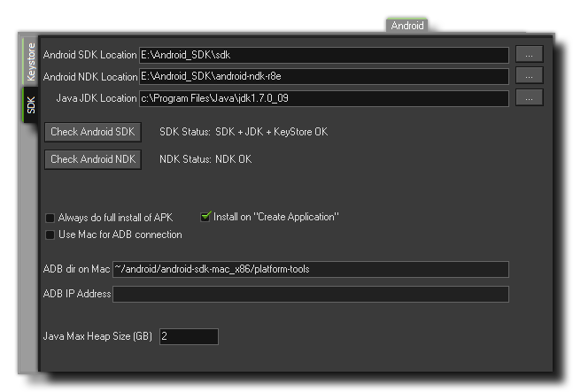The image size is (573, 392).
Task: Toggle Install on "Create Application" checkbox
Action: 205,216
